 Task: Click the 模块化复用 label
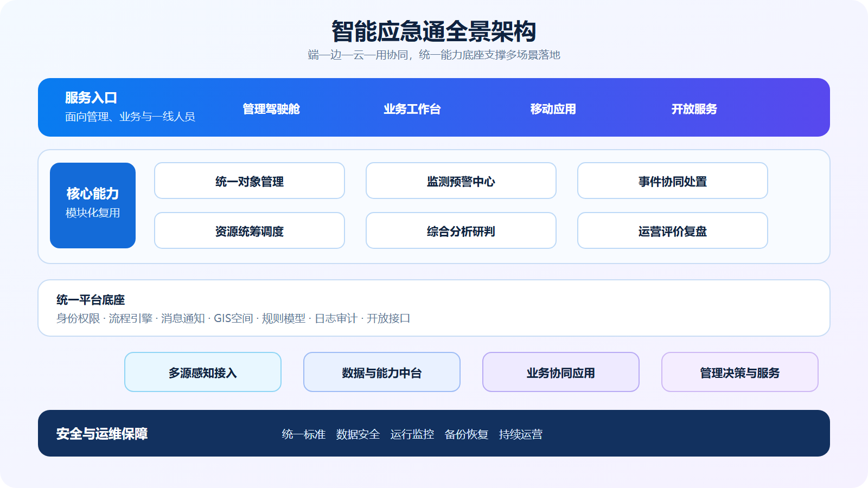coord(93,213)
